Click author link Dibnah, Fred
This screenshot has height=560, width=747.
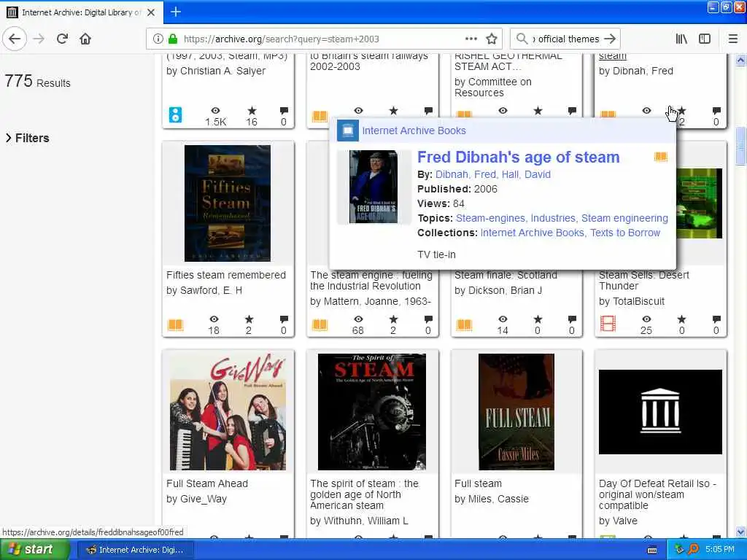(465, 174)
